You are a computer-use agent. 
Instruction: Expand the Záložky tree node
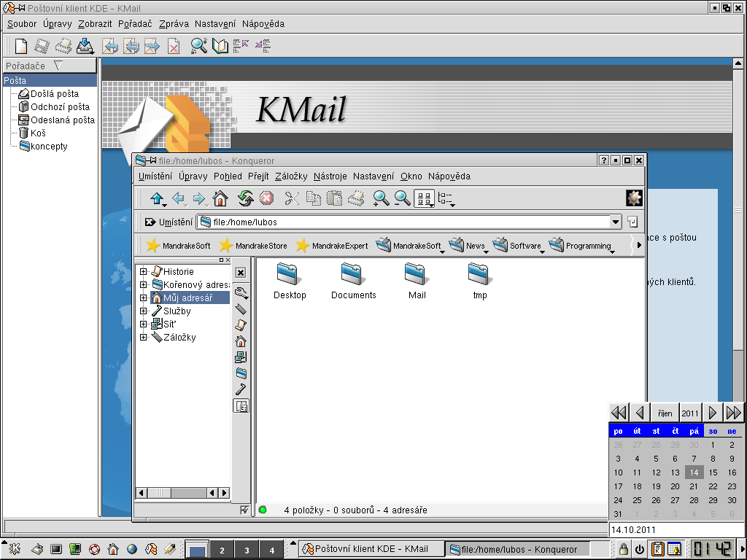tap(143, 337)
